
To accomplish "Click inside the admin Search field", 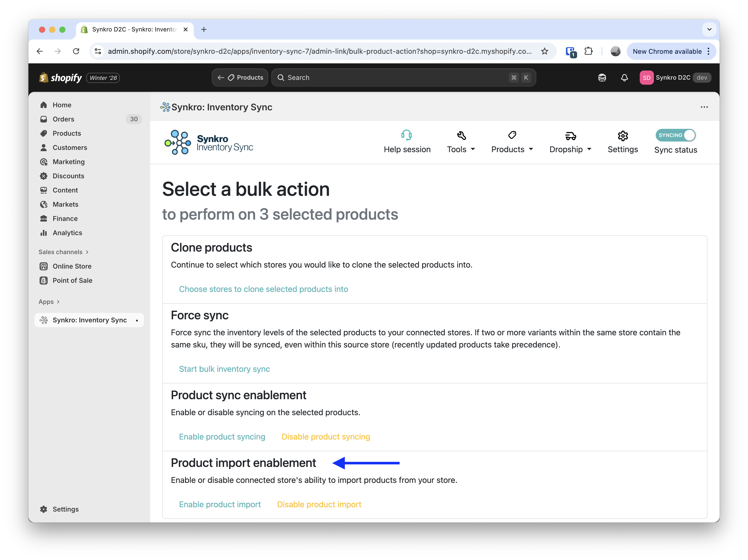I will click(372, 77).
